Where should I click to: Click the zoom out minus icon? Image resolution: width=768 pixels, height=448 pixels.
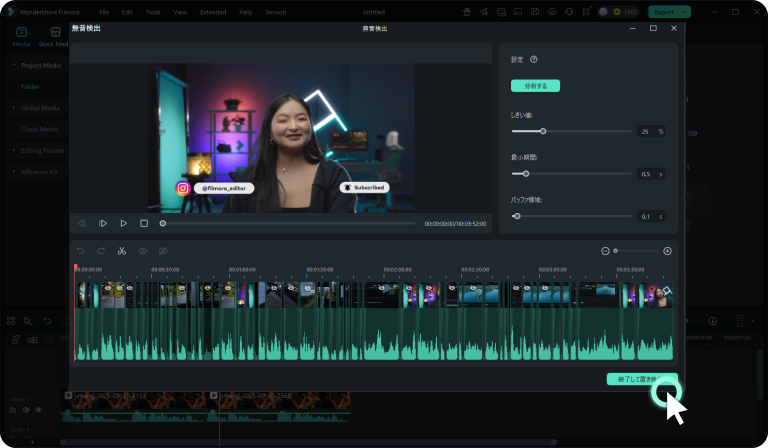pyautogui.click(x=605, y=251)
